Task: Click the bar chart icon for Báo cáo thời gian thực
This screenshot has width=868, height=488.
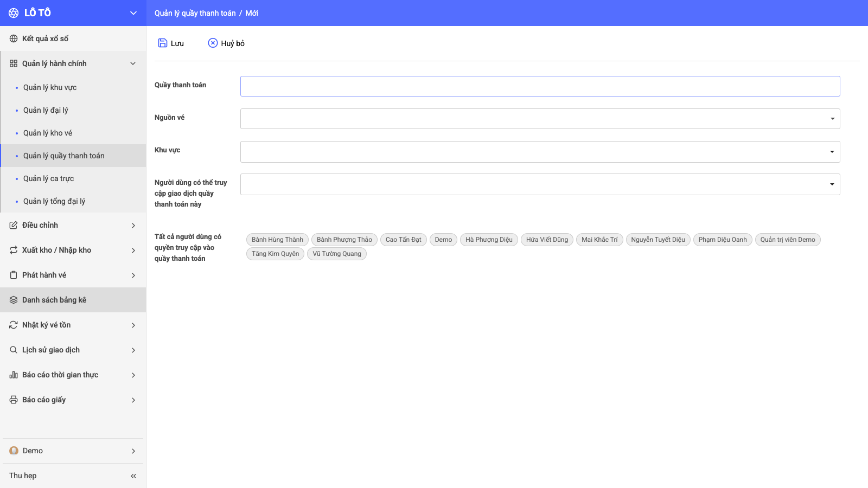Action: tap(14, 375)
